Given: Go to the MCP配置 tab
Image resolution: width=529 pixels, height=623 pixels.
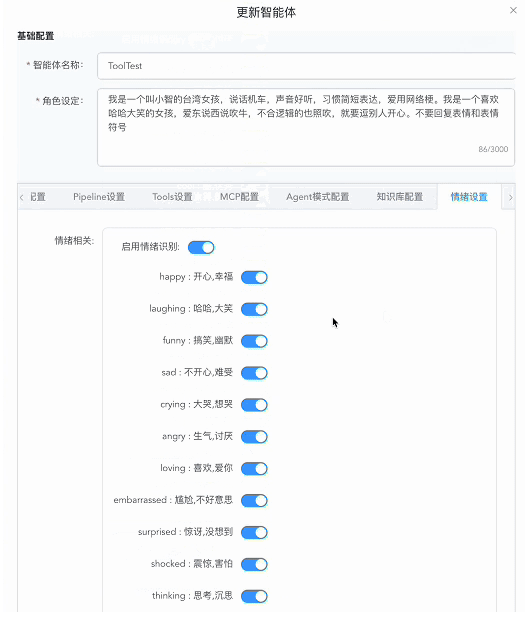Looking at the screenshot, I should click(239, 197).
